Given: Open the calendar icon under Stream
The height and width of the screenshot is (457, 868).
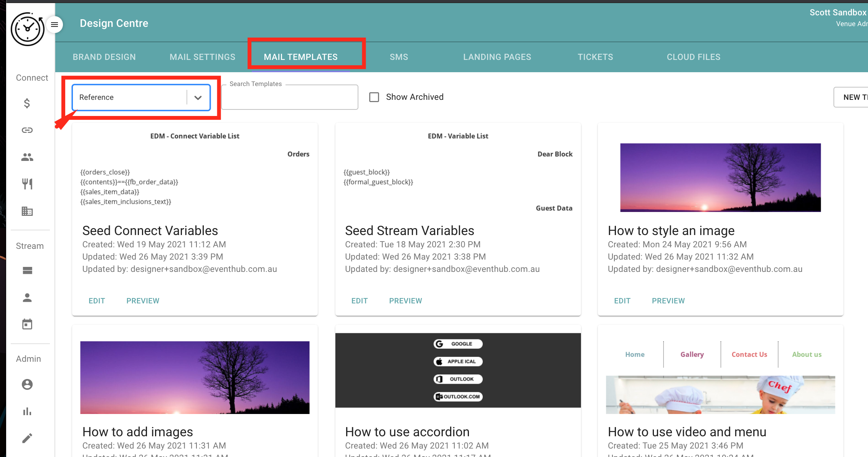Looking at the screenshot, I should pyautogui.click(x=27, y=325).
